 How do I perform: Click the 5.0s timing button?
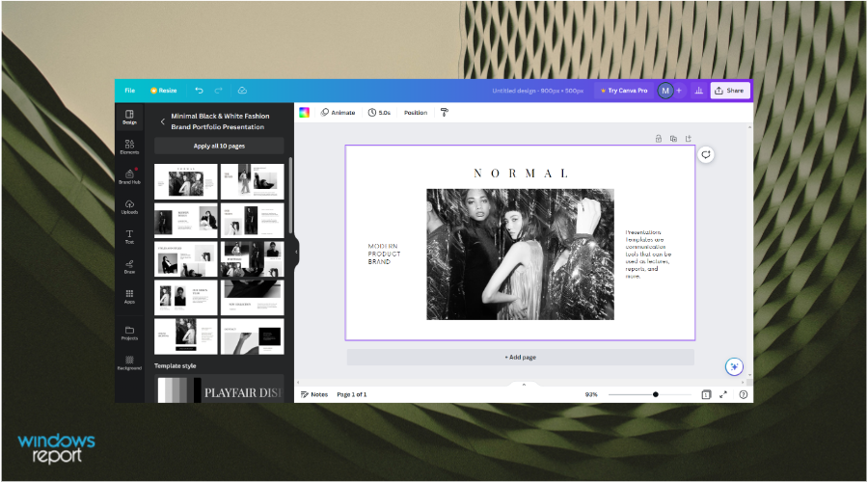[x=380, y=113]
